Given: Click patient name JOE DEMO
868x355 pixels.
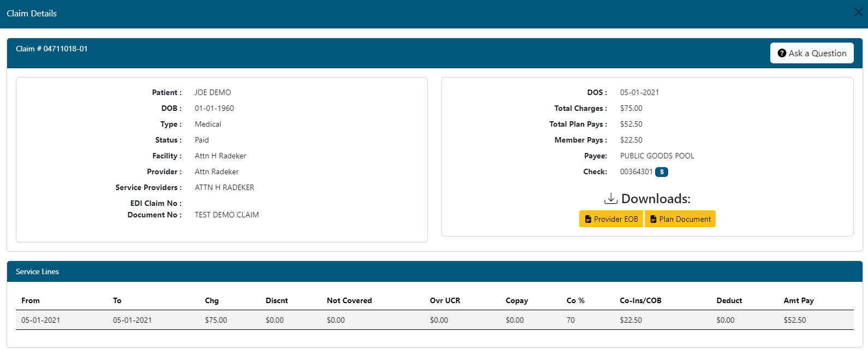Looking at the screenshot, I should click(213, 92).
